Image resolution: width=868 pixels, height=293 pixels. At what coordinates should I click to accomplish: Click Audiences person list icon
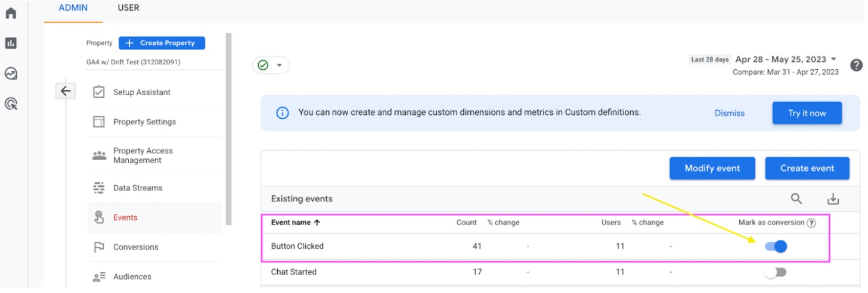pyautogui.click(x=99, y=277)
